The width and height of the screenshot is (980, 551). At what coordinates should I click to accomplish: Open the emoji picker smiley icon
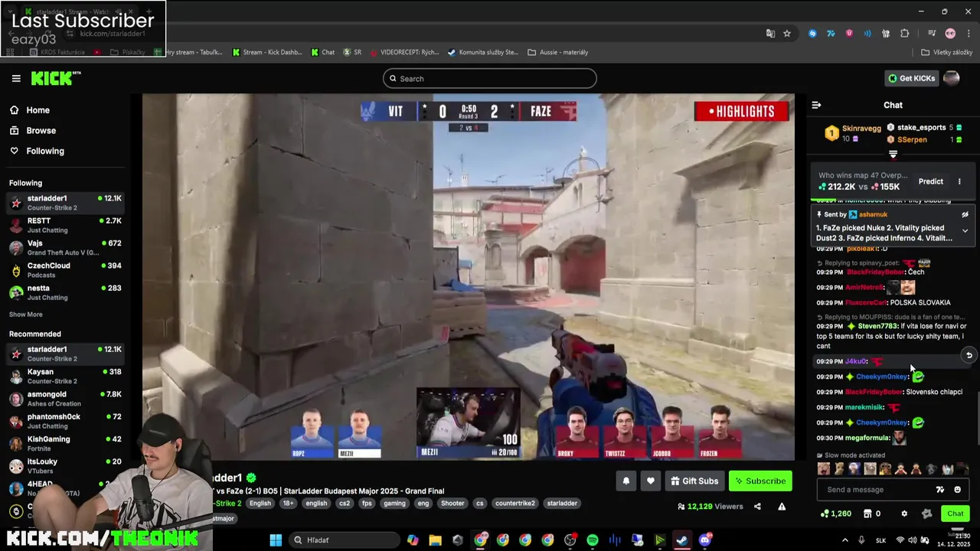pos(957,490)
